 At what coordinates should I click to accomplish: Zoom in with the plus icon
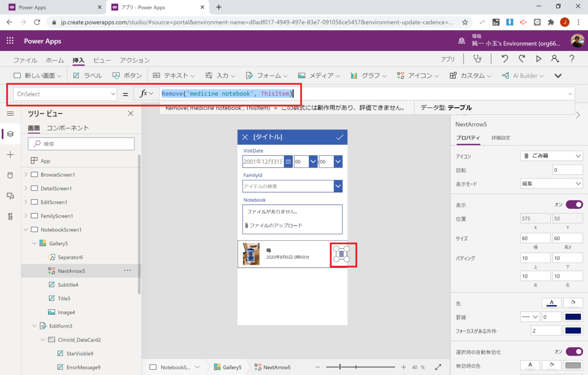coord(403,367)
